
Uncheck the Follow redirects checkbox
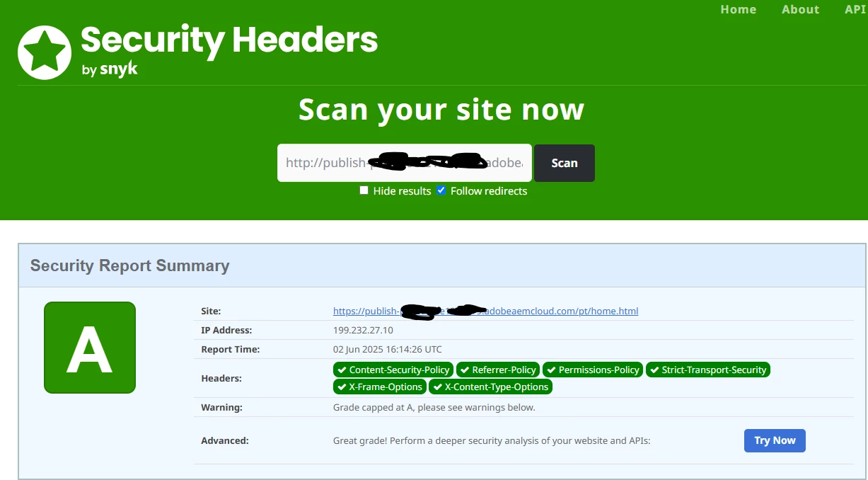click(441, 190)
